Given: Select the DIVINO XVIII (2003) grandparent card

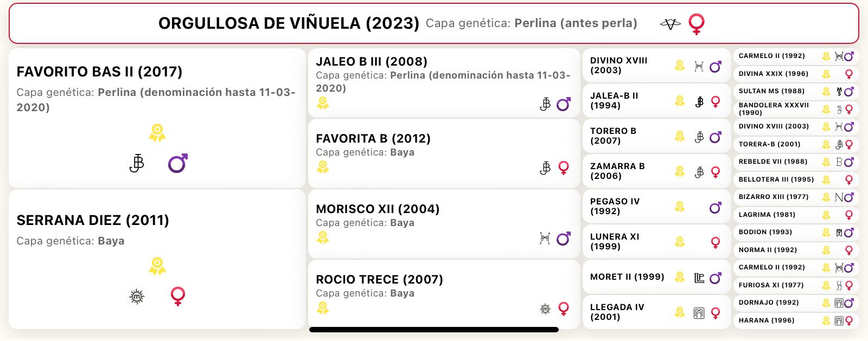Looking at the screenshot, I should (656, 66).
